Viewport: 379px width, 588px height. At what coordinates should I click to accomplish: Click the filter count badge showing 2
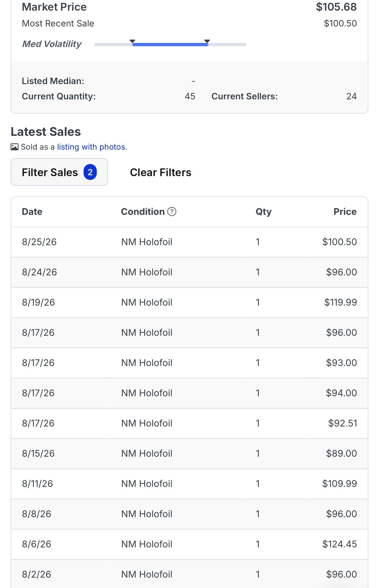coord(90,172)
